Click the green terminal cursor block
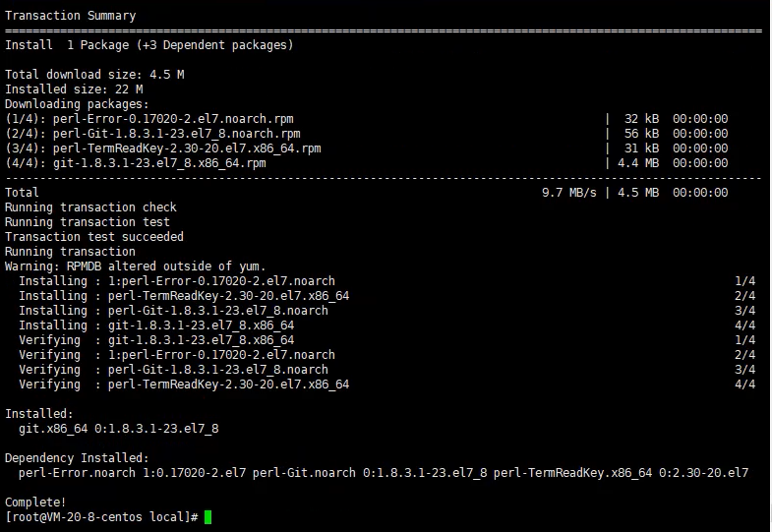This screenshot has height=532, width=772. pos(208,517)
